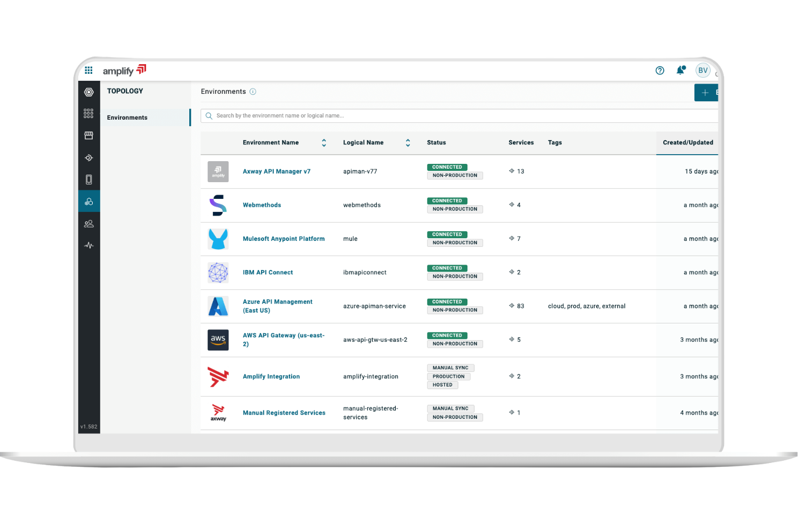Image resolution: width=798 pixels, height=532 pixels.
Task: Click the apiman-v77 logical name
Action: (360, 171)
